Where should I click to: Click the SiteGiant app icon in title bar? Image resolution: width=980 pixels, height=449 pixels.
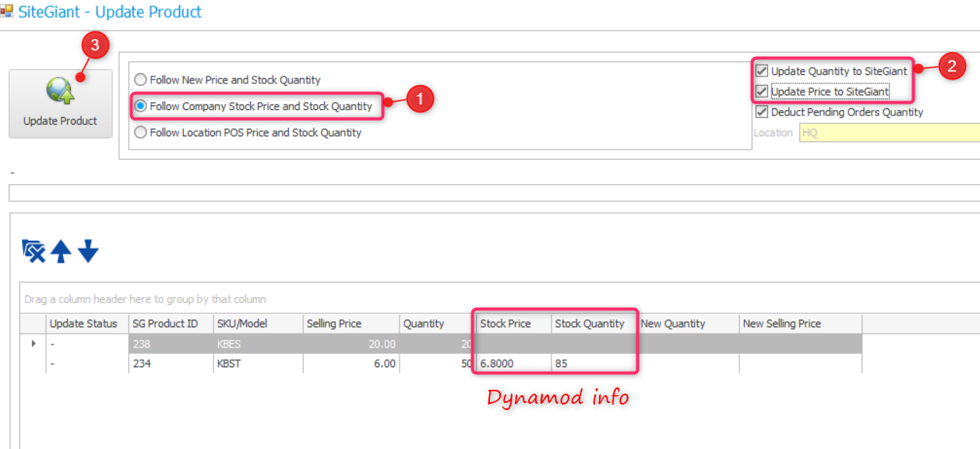click(x=7, y=12)
